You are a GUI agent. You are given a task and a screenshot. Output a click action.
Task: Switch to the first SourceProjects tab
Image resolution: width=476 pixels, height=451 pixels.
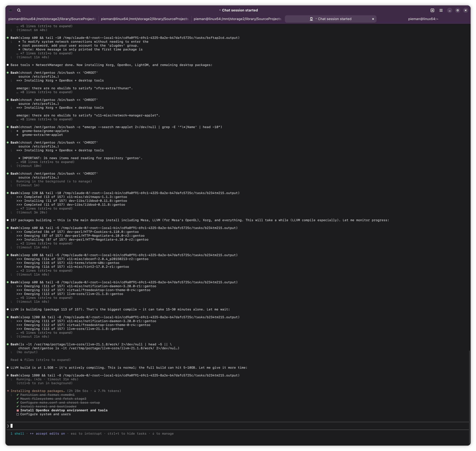point(52,19)
